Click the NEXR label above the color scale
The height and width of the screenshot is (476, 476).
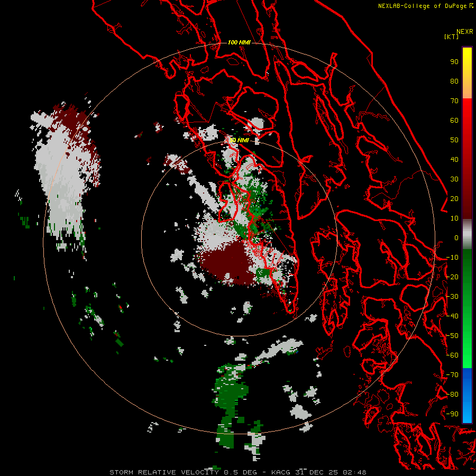coord(464,32)
